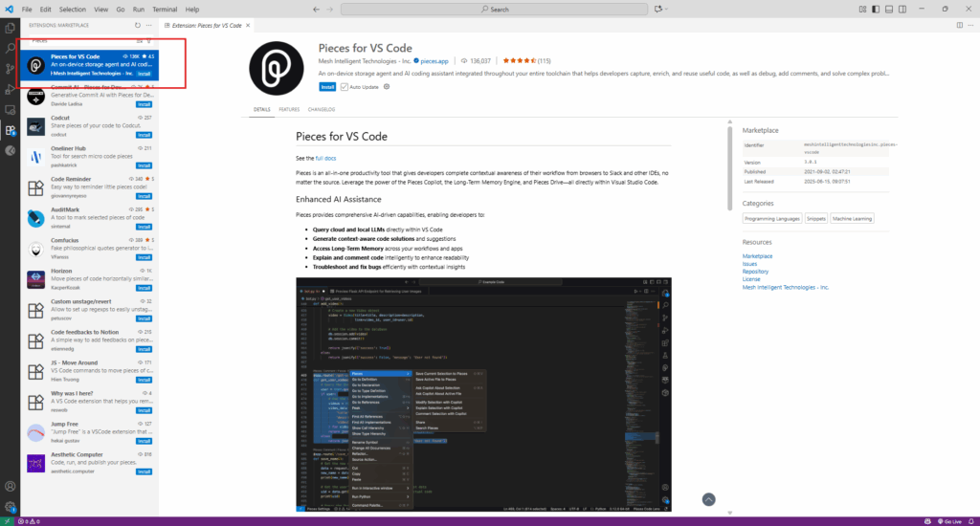Install the Codcut extension from list
The image size is (980, 526).
click(x=144, y=135)
